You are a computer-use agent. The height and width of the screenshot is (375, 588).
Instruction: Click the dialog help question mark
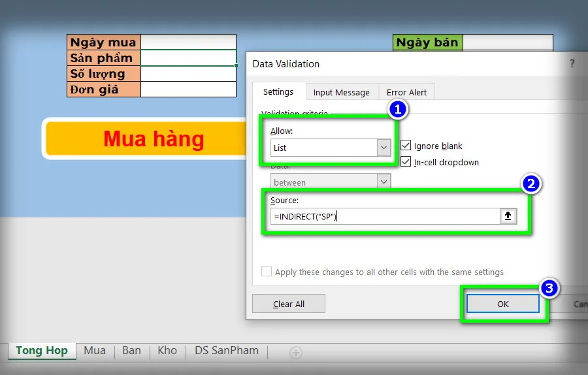click(x=572, y=63)
